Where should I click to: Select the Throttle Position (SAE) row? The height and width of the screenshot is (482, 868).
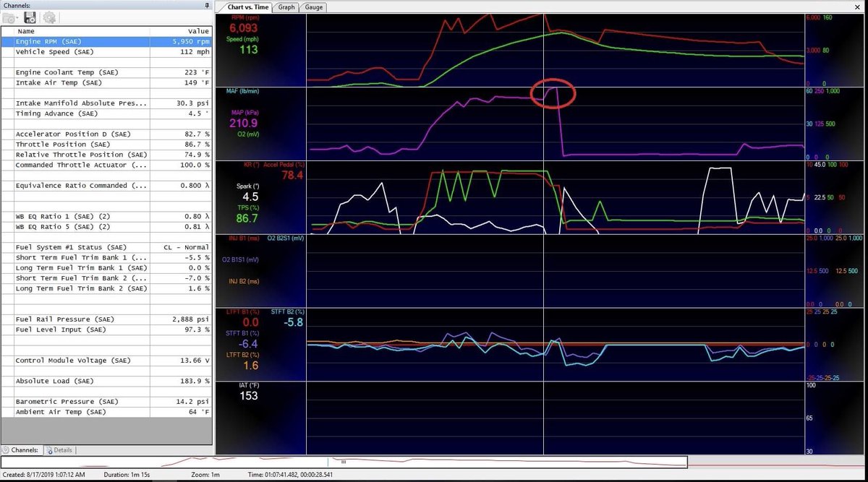107,145
